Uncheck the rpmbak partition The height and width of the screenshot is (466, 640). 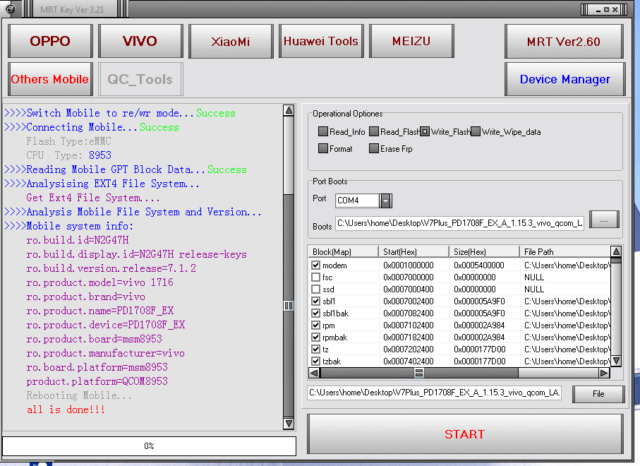pos(316,337)
